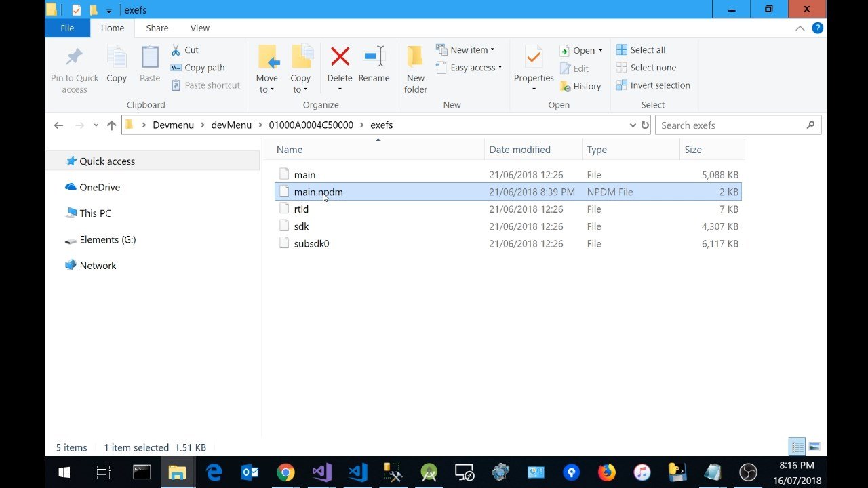
Task: Open the Windows Start menu
Action: [65, 472]
